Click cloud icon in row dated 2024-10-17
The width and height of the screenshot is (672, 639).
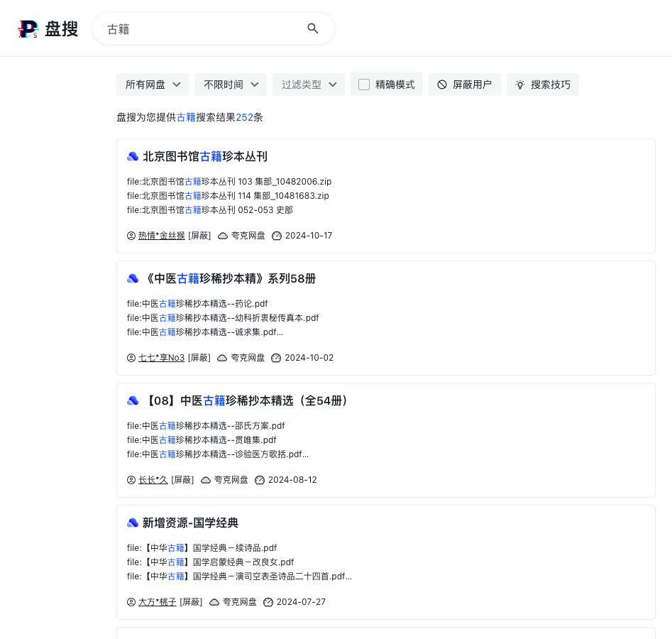coord(223,236)
